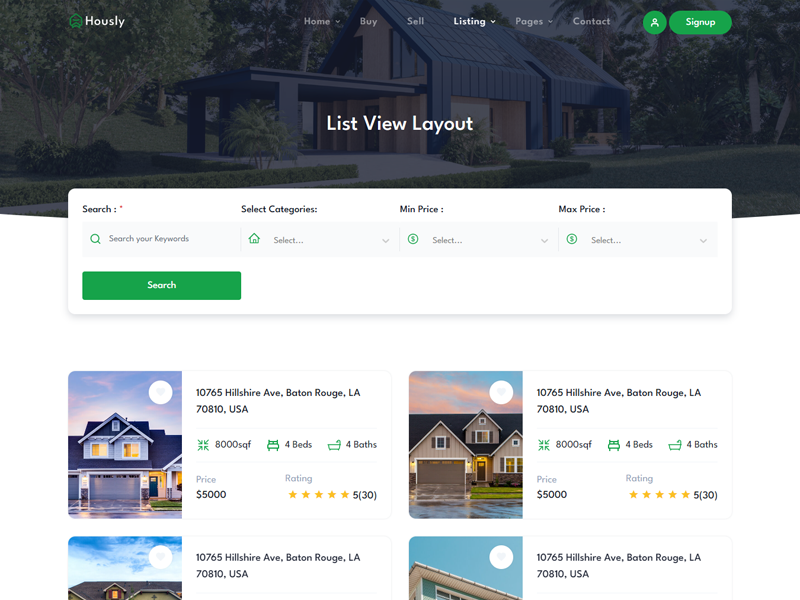Click the dollar icon in Min Price

[413, 239]
